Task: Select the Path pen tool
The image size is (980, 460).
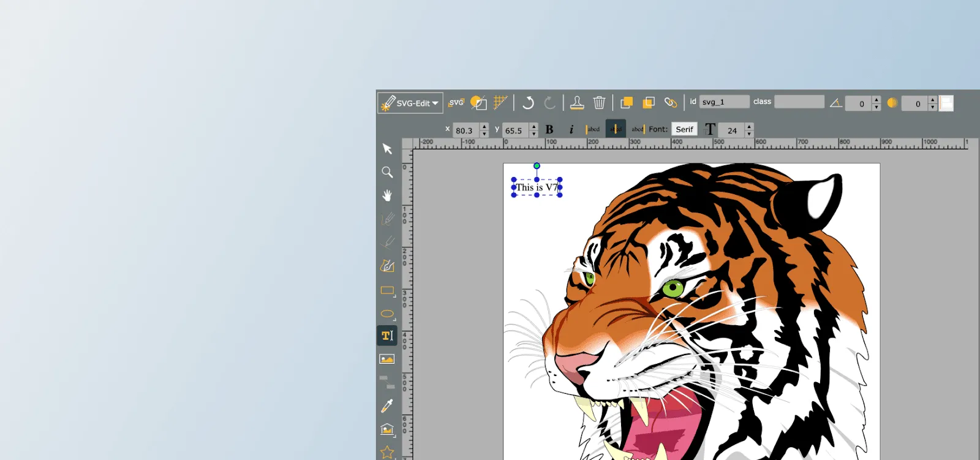Action: pyautogui.click(x=387, y=266)
